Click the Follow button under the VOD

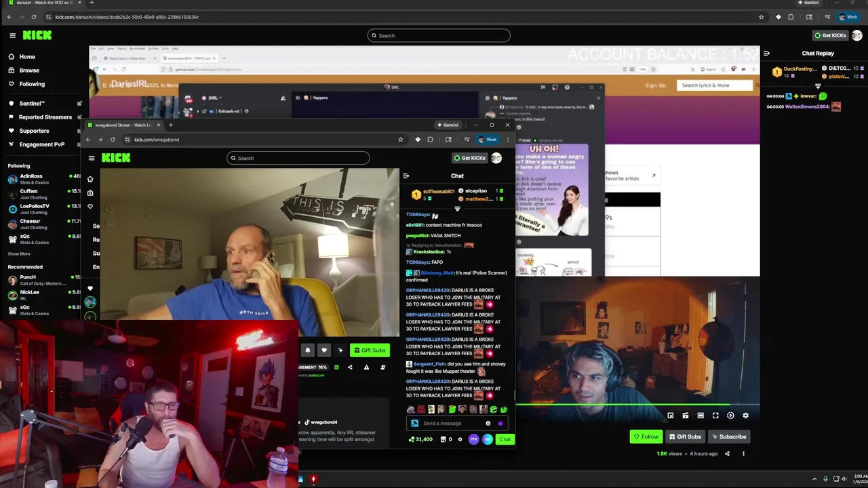[646, 437]
